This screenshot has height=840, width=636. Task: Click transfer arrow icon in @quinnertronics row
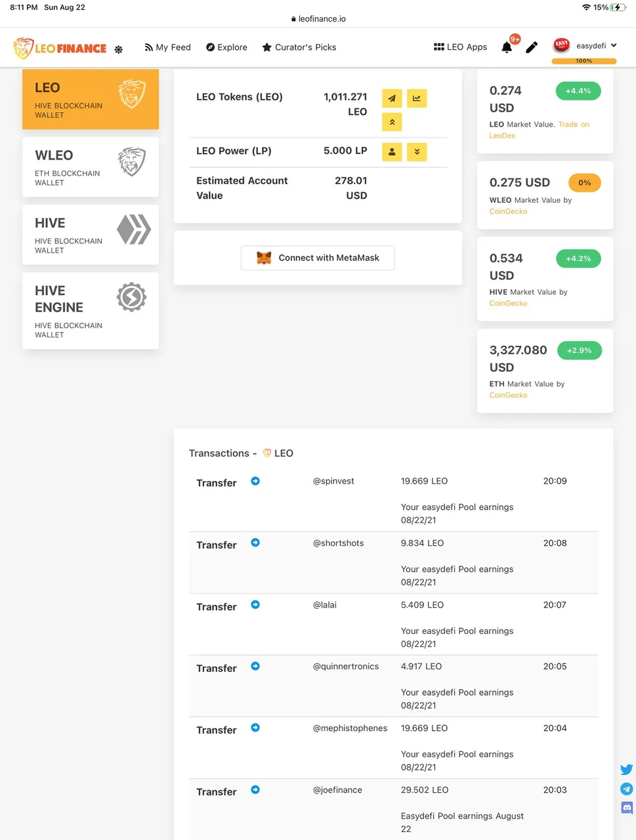pos(255,666)
